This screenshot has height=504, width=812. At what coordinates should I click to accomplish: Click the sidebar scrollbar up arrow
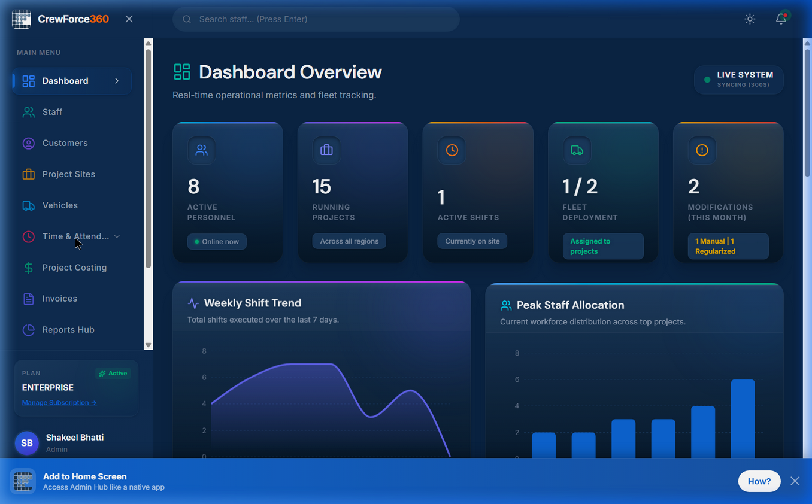(x=149, y=43)
